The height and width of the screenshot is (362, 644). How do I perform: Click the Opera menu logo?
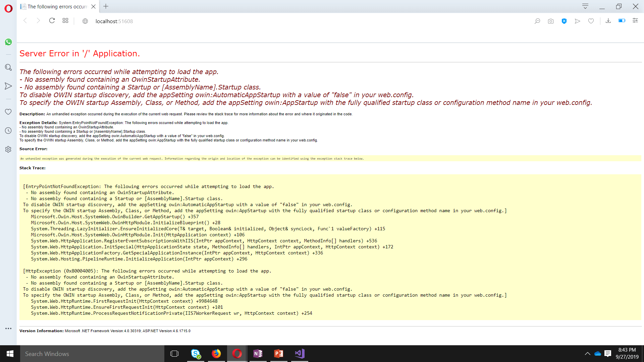click(8, 8)
